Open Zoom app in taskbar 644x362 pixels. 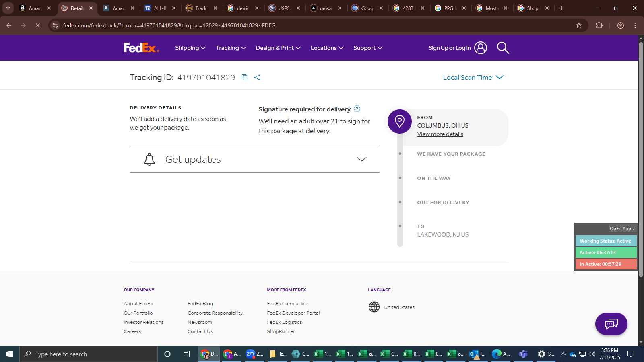tap(254, 354)
